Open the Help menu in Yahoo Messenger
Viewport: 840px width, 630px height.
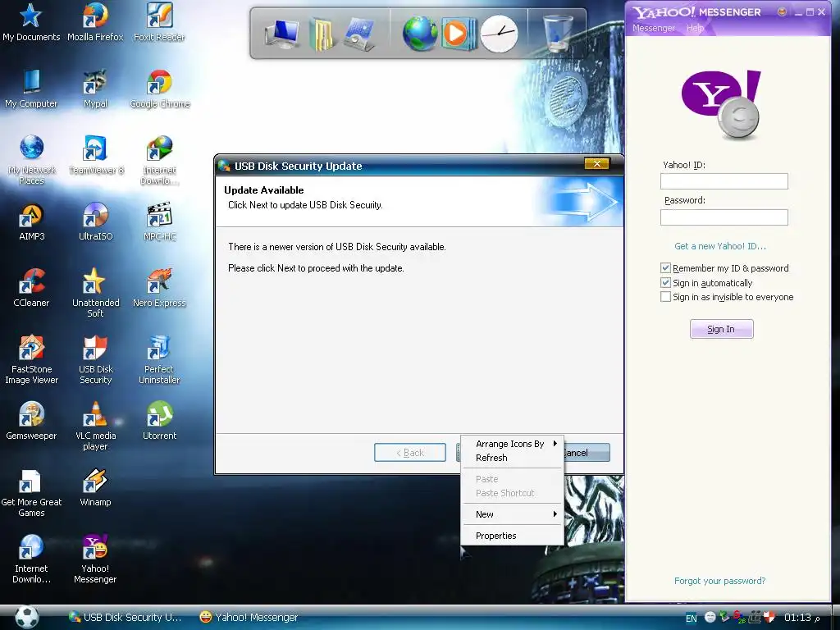pos(695,28)
